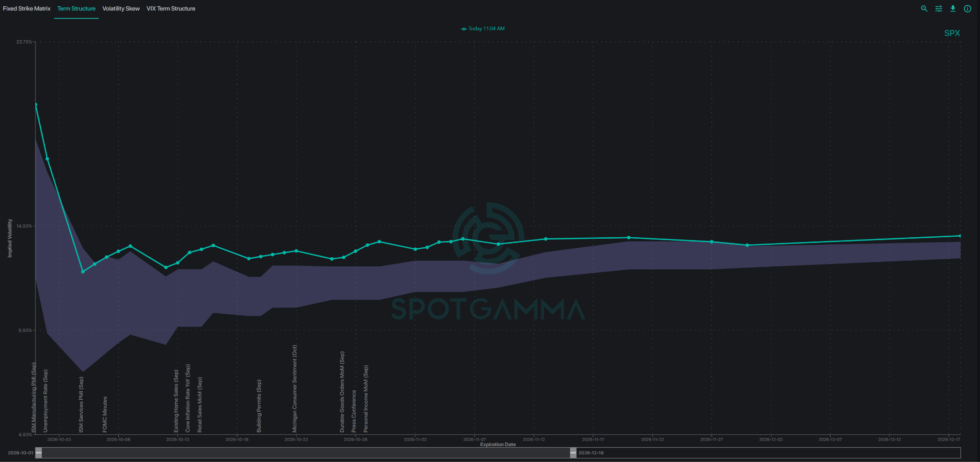This screenshot has width=980, height=462.
Task: Click the Implied Volatility axis title
Action: tap(10, 238)
